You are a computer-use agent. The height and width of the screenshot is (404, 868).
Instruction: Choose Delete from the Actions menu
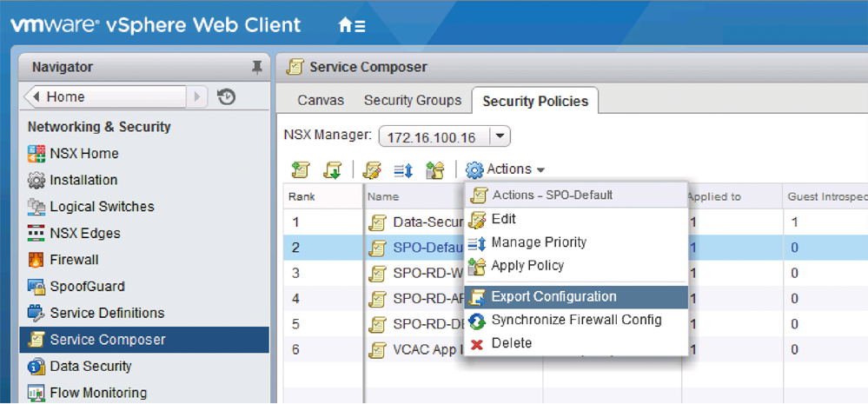(576, 344)
